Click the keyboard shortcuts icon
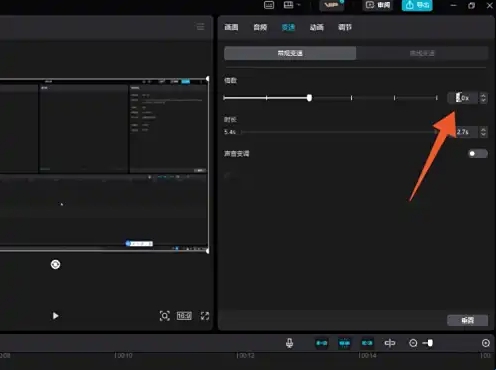The image size is (496, 370). pos(269,5)
